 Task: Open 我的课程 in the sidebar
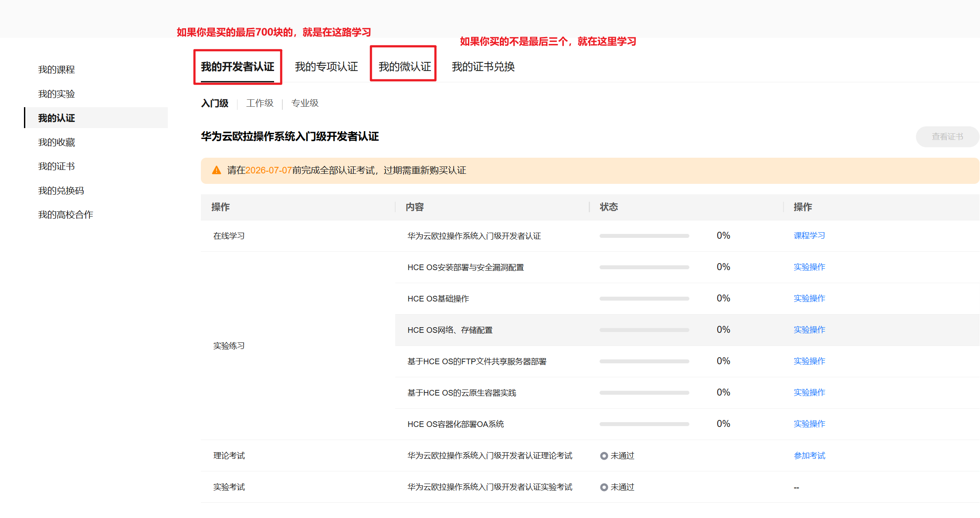pos(57,70)
